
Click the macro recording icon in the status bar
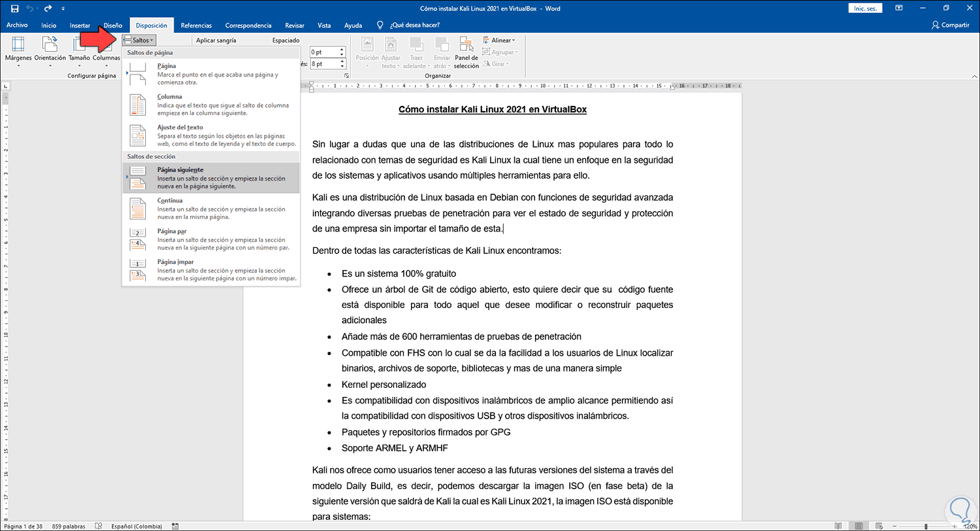pos(176,526)
